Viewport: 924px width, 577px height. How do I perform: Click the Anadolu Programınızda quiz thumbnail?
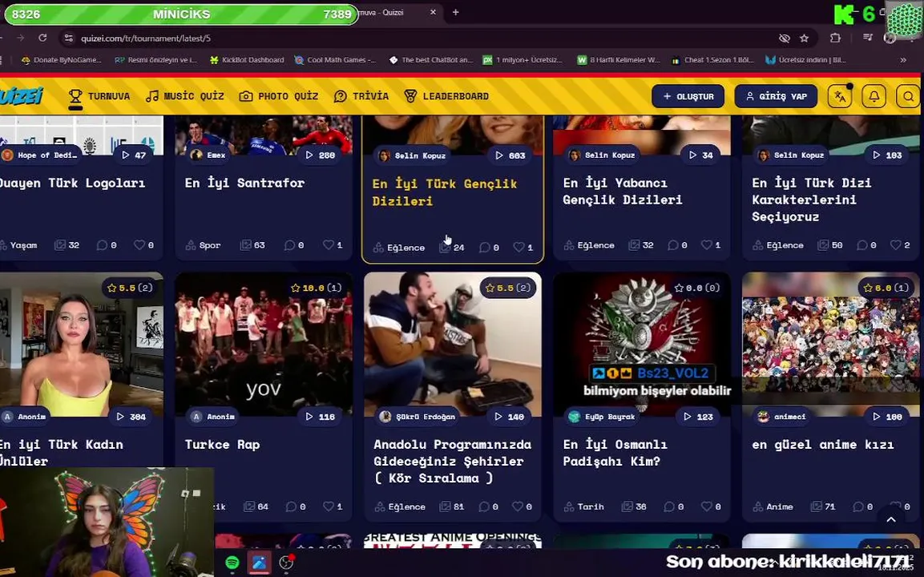453,344
